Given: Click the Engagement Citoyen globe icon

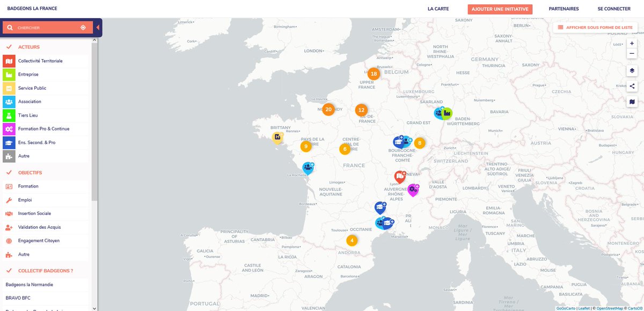Looking at the screenshot, I should (x=9, y=241).
